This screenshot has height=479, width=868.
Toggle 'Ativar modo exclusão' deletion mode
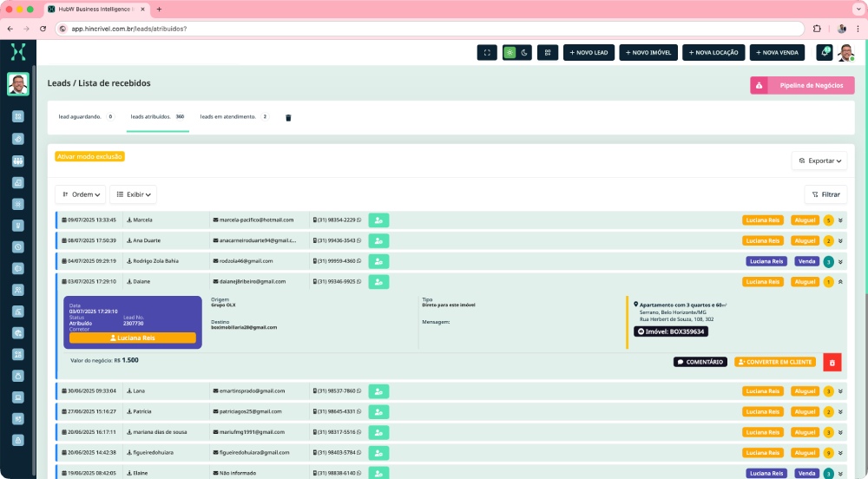(89, 157)
